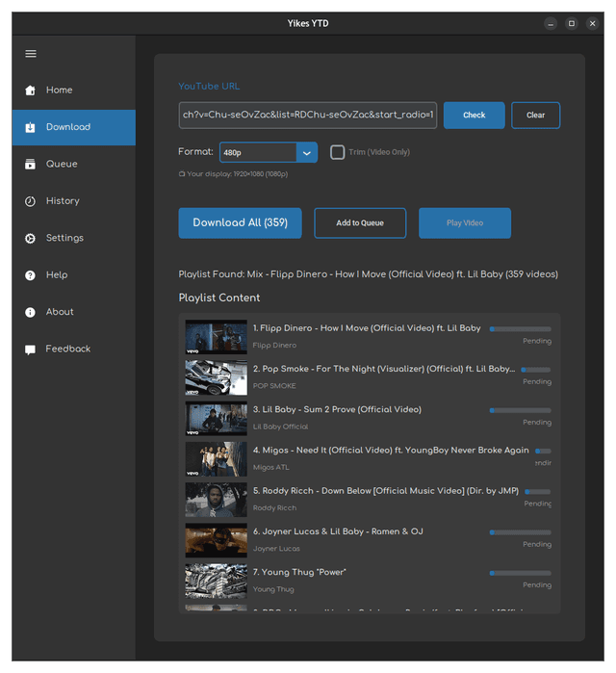Select title '4. Migos - Need It'
The height and width of the screenshot is (673, 616).
(391, 451)
